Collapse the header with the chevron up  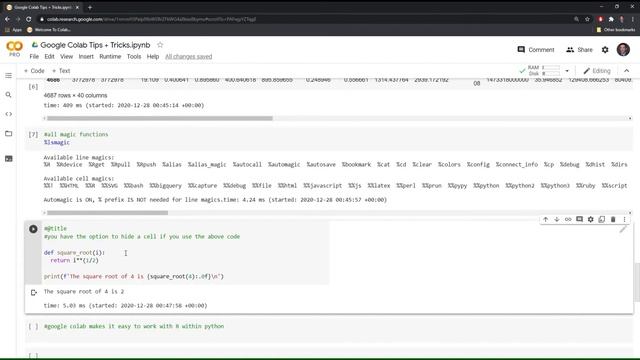pyautogui.click(x=627, y=71)
